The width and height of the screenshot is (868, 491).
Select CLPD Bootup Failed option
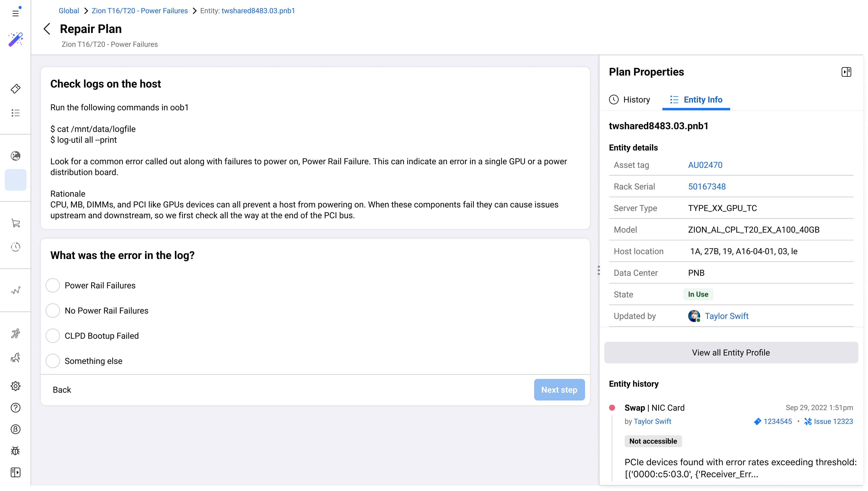pos(53,336)
